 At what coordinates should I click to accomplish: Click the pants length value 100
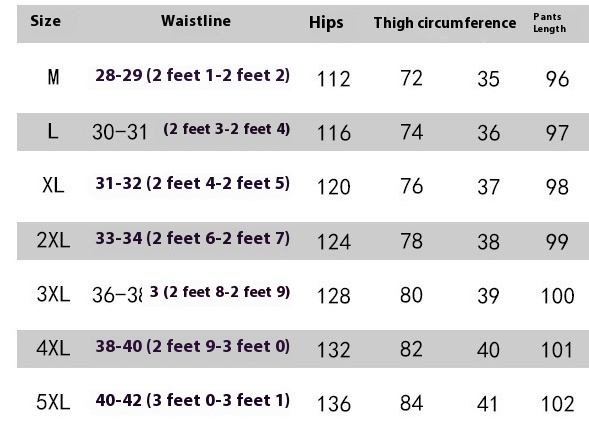557,296
